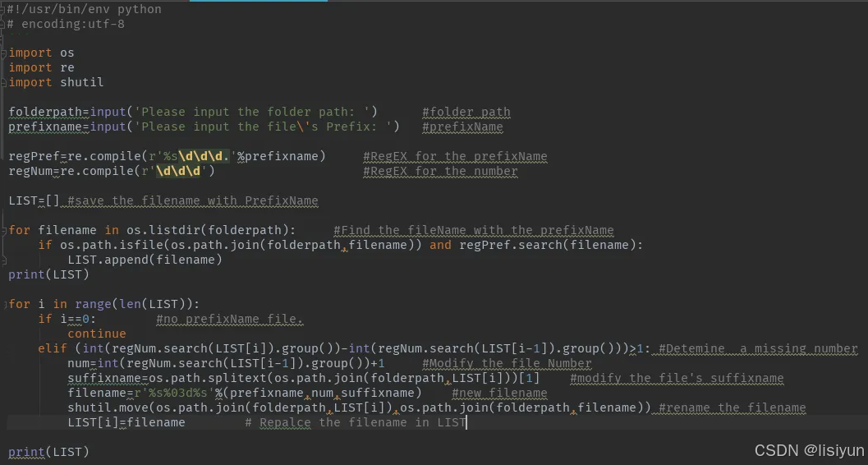Image resolution: width=868 pixels, height=465 pixels.
Task: Click 'print(LIST)' right after LIST.append line
Action: pyautogui.click(x=48, y=274)
